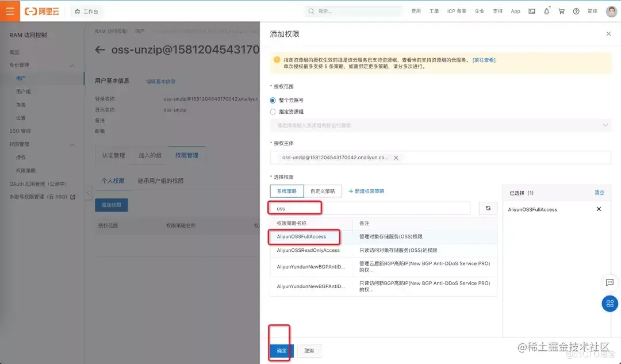The height and width of the screenshot is (364, 621).
Task: Open the 前往查看 link
Action: [x=484, y=60]
